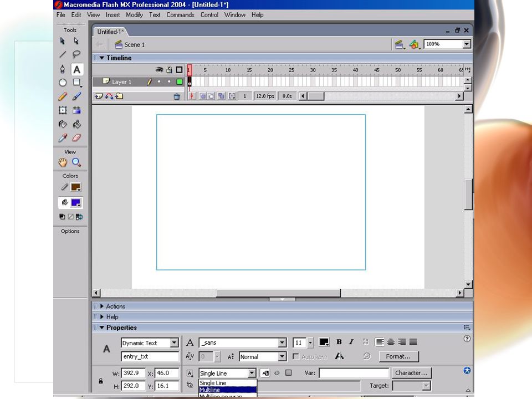Open the fill color swatch

(76, 203)
